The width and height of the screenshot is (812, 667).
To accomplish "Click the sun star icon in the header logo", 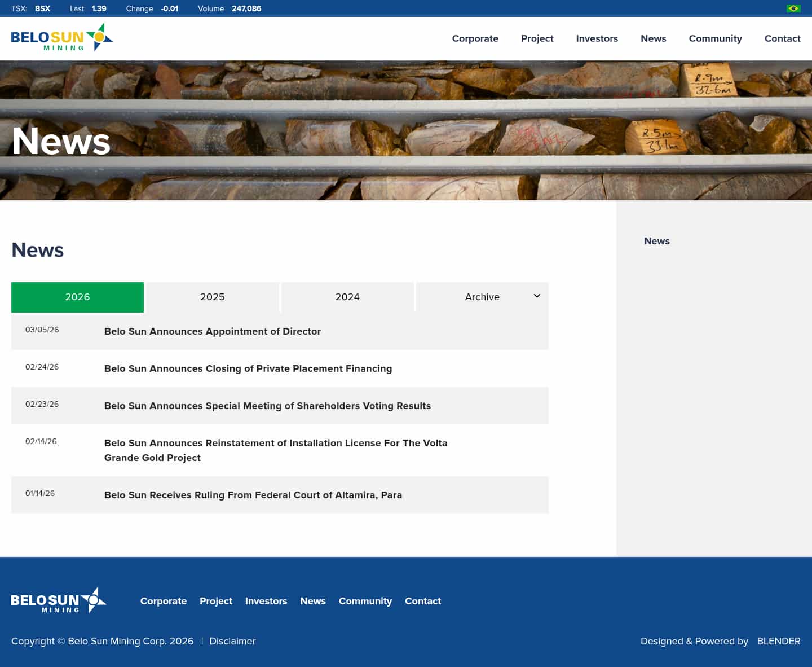I will point(99,37).
